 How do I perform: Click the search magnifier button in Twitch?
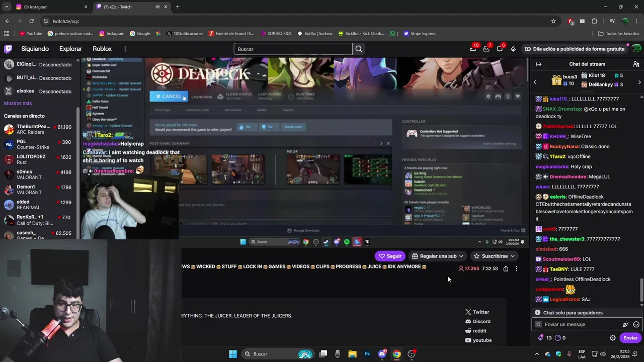point(359,49)
